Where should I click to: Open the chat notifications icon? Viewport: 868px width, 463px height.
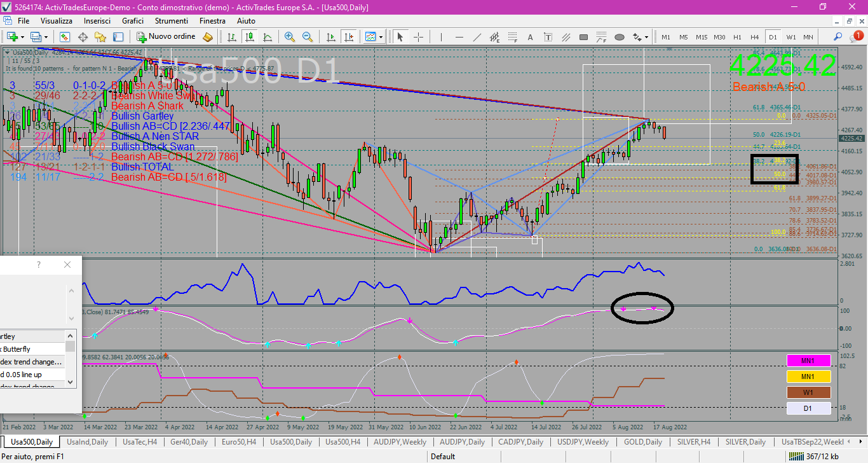(x=857, y=37)
